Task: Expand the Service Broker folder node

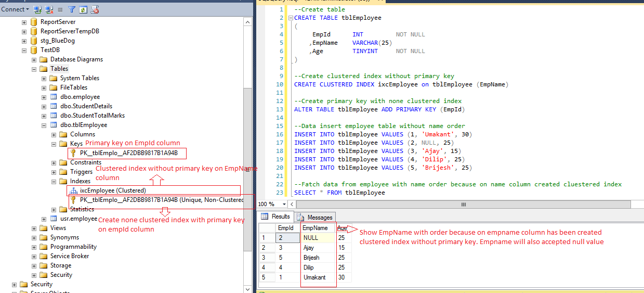Action: click(x=34, y=256)
